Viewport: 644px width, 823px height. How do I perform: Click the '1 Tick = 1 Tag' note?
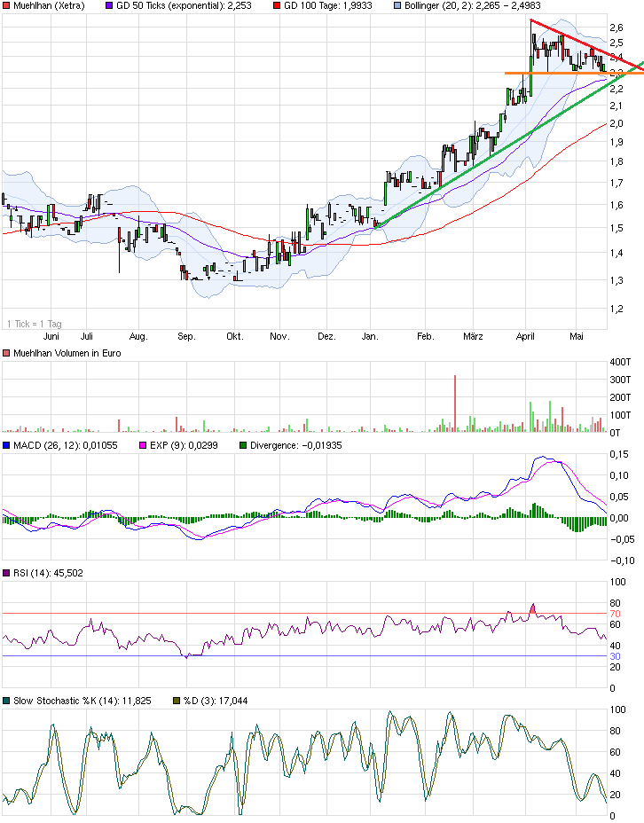(x=35, y=323)
